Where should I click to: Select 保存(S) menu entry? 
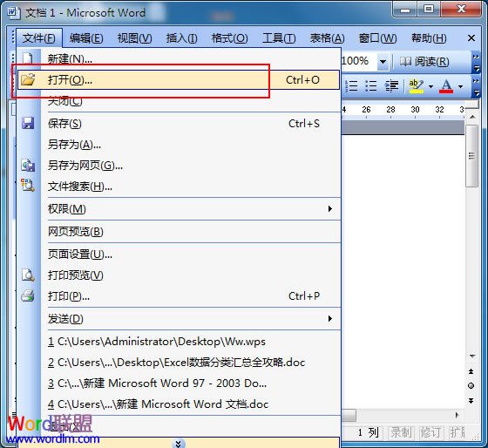179,124
